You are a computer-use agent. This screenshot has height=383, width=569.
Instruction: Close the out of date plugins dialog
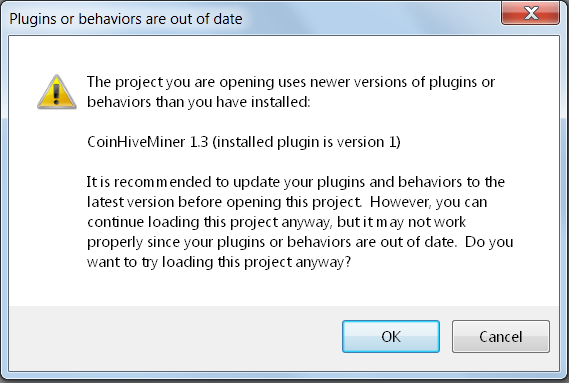pos(530,13)
